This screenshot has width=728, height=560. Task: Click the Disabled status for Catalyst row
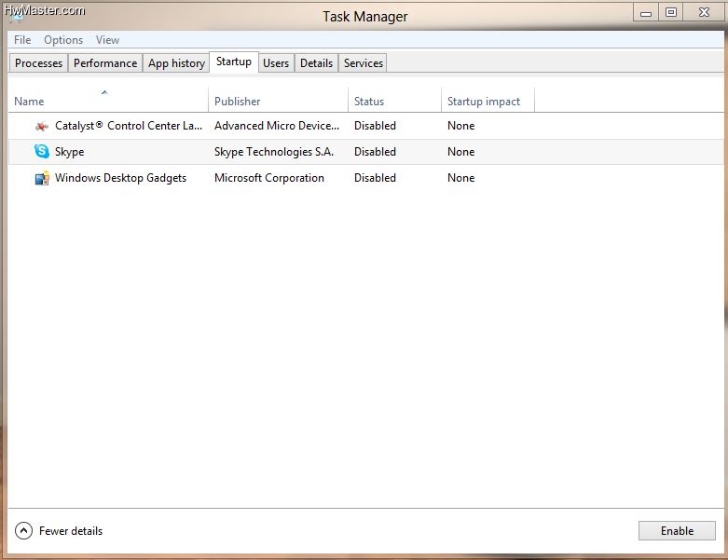375,126
